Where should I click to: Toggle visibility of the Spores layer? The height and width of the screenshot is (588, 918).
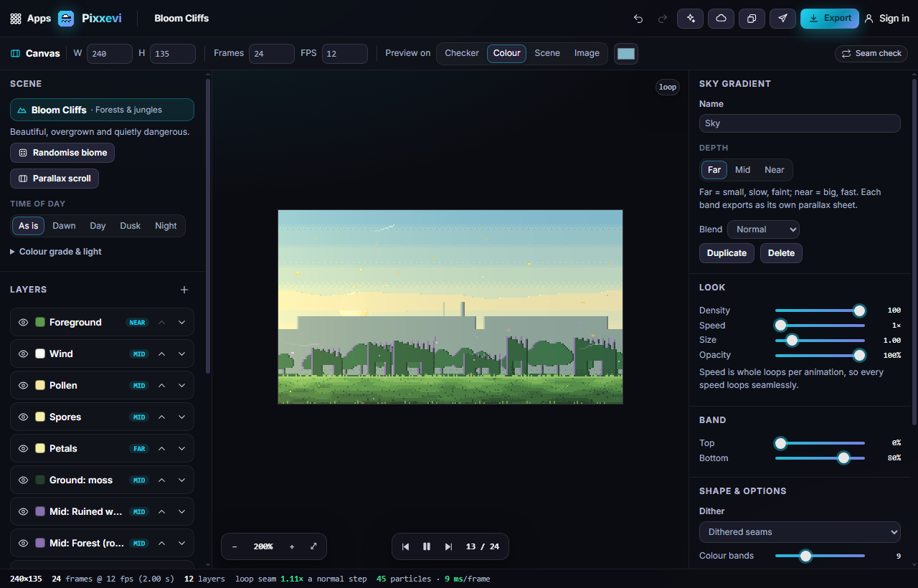click(23, 417)
